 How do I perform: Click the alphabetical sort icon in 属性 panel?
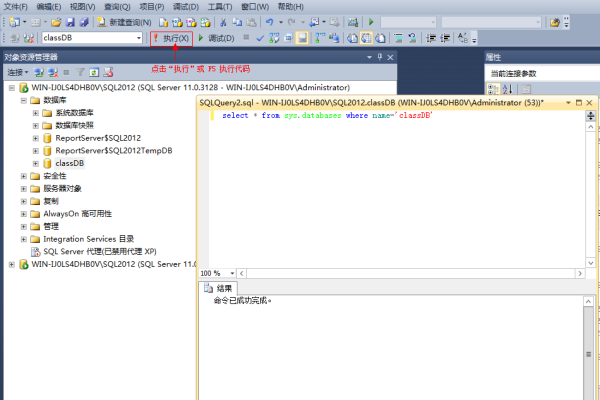tap(507, 90)
